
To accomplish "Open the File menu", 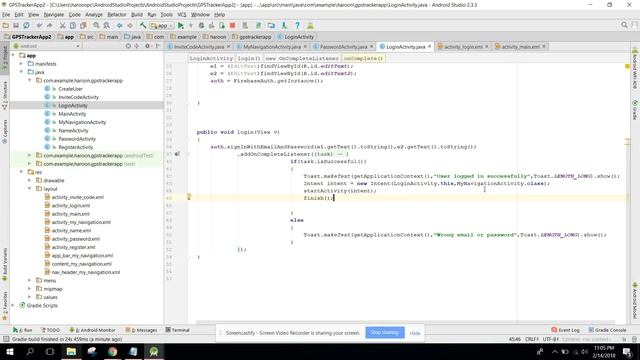I will point(6,15).
